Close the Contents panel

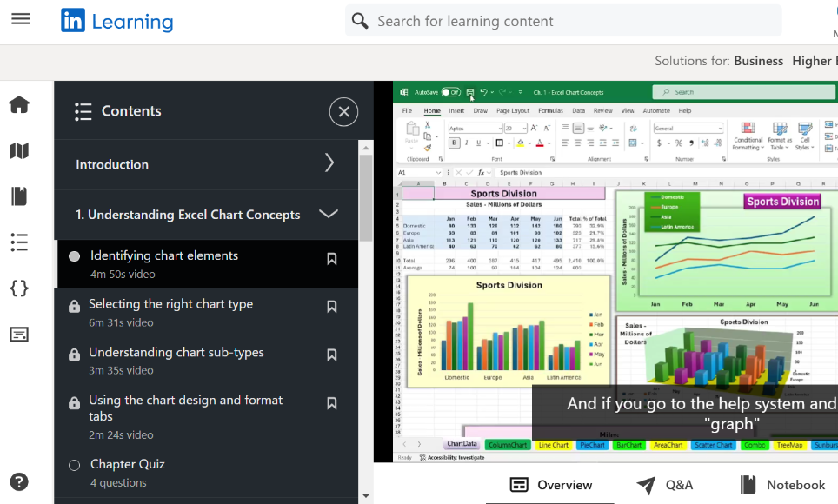343,112
